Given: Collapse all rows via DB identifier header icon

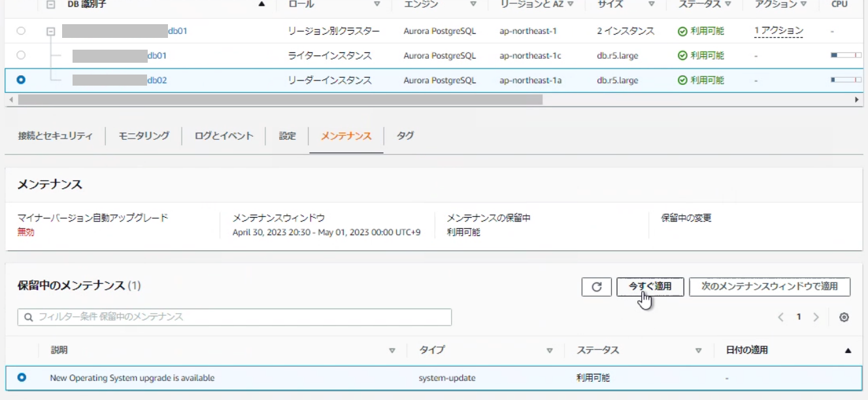Looking at the screenshot, I should pyautogui.click(x=50, y=4).
